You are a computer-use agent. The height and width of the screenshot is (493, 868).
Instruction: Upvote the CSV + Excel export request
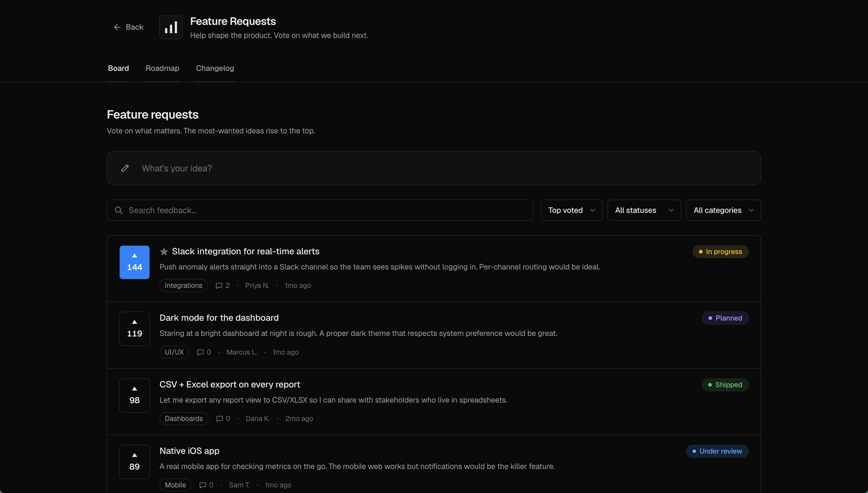134,395
